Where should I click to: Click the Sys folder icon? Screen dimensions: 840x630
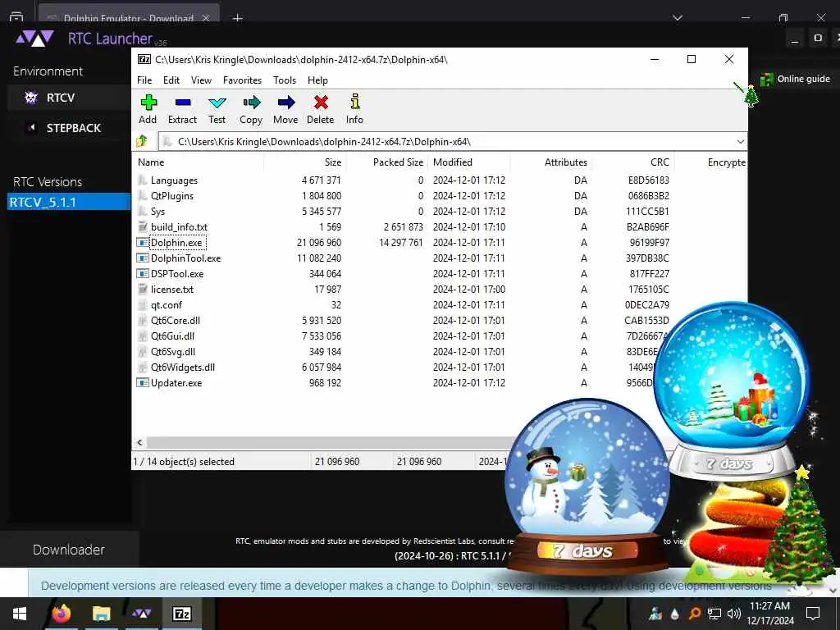(143, 212)
